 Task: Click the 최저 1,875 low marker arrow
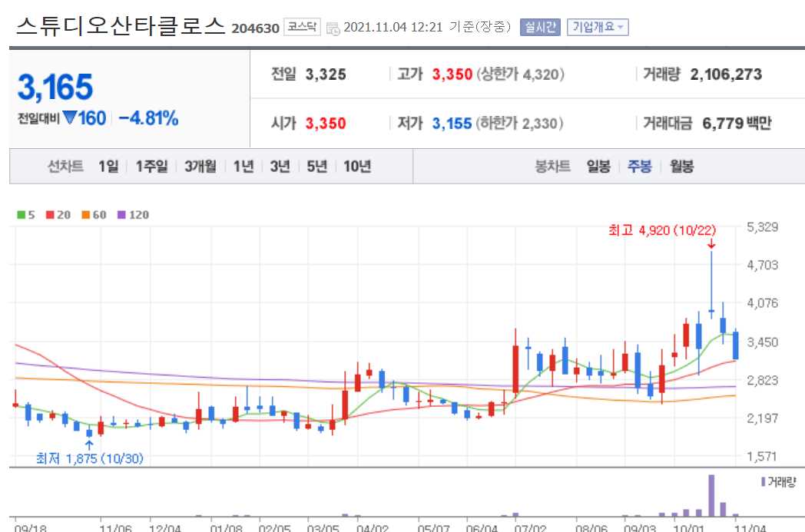[90, 444]
